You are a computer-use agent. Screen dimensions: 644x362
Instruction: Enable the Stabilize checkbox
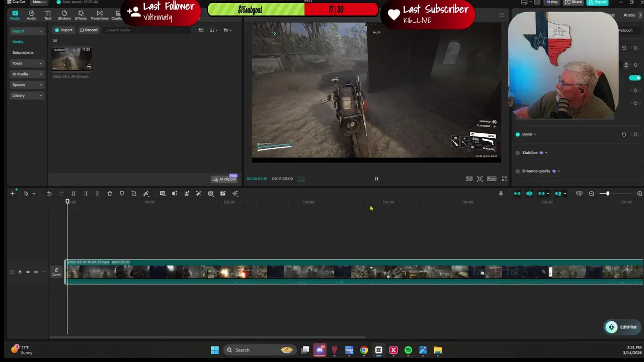pos(518,153)
